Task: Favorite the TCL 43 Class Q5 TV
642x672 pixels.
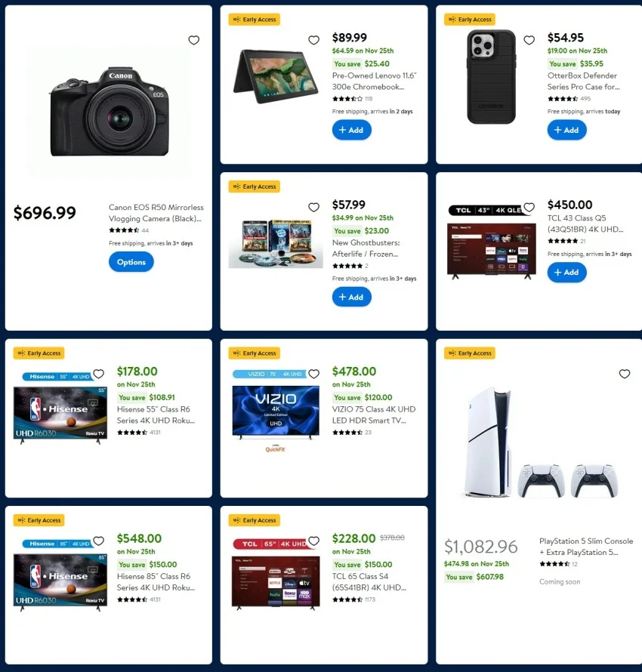Action: [529, 208]
